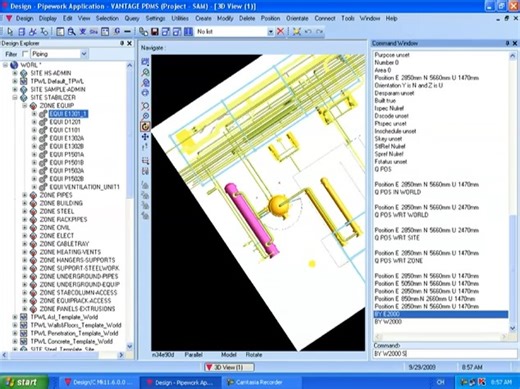Collapse the SITE STABILIZER node
The height and width of the screenshot is (389, 520).
[15, 98]
